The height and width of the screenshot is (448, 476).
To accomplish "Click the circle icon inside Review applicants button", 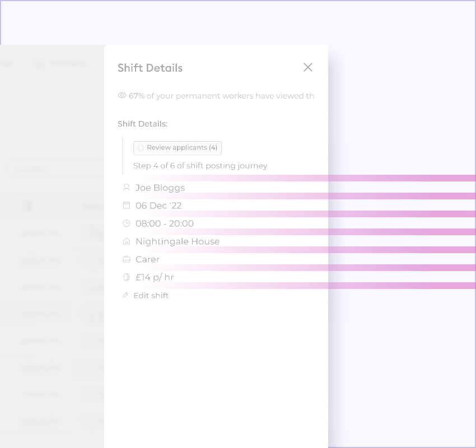I will click(141, 148).
